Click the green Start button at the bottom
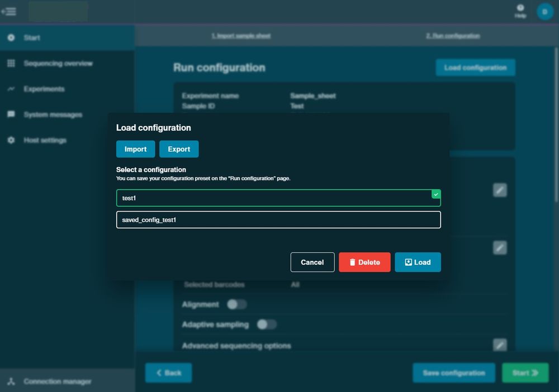Viewport: 559px width, 392px height. pyautogui.click(x=525, y=373)
